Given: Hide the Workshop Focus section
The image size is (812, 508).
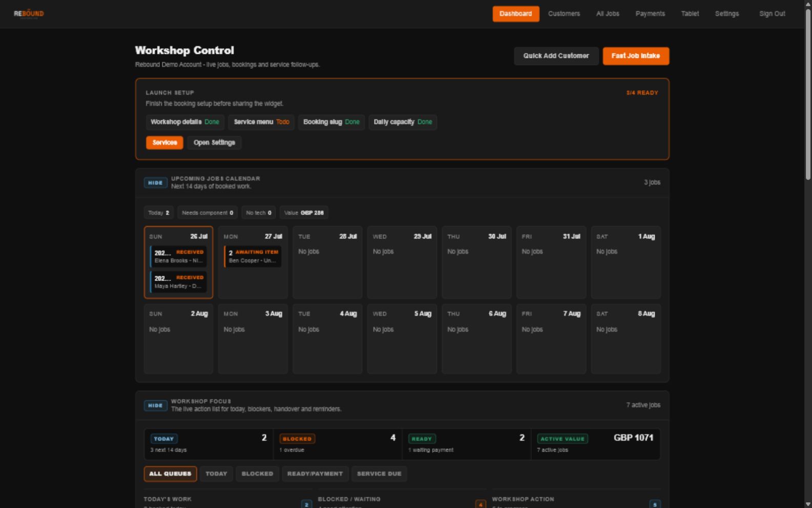Looking at the screenshot, I should [x=155, y=405].
